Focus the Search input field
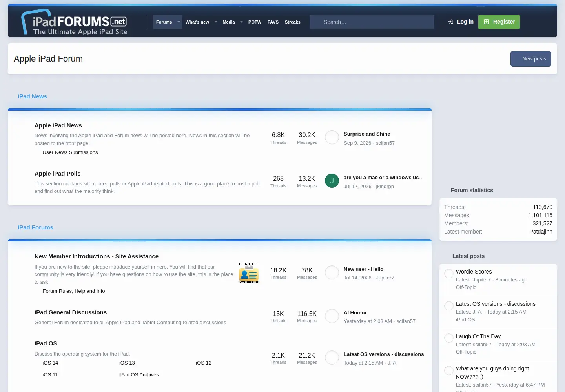The width and height of the screenshot is (565, 392). point(372,22)
